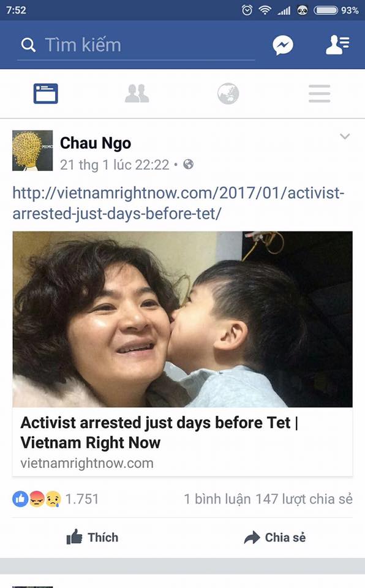Open the '1 bình luận 147 lượt chia sẻ' text
Screen dimensions: 365x588
(268, 499)
